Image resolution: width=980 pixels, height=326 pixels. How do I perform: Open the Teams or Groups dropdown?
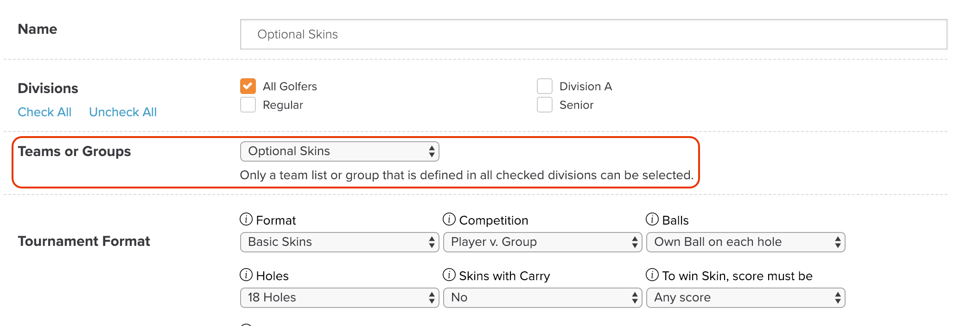coord(339,151)
